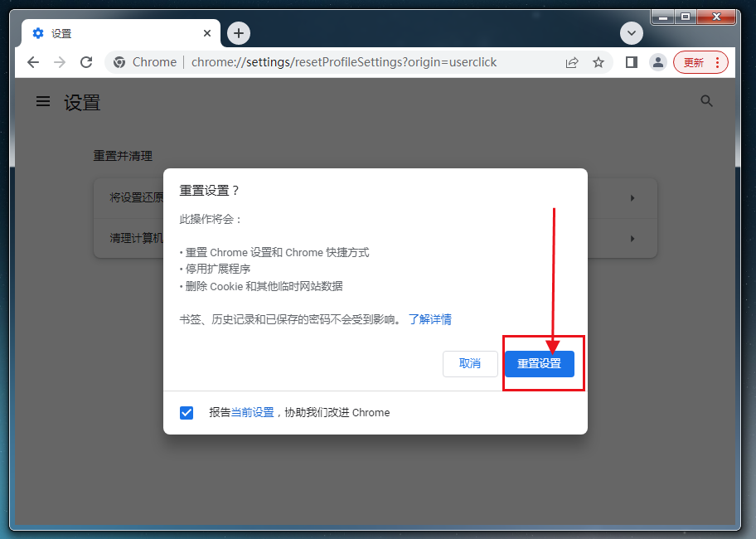The image size is (756, 539).
Task: Click the forward navigation arrow
Action: tap(60, 62)
